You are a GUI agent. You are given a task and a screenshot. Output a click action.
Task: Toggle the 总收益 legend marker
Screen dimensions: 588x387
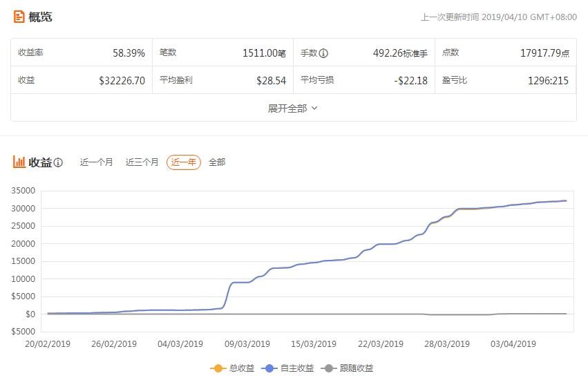click(x=218, y=368)
